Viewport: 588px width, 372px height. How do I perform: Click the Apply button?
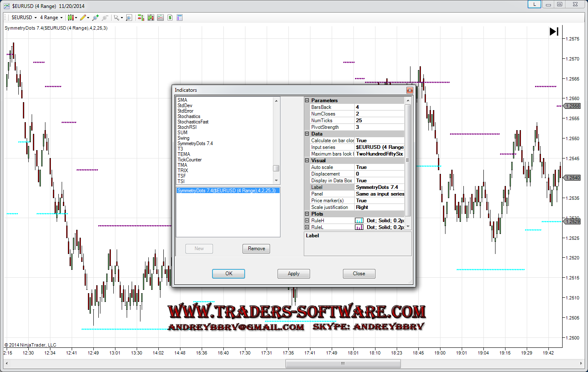click(x=293, y=274)
